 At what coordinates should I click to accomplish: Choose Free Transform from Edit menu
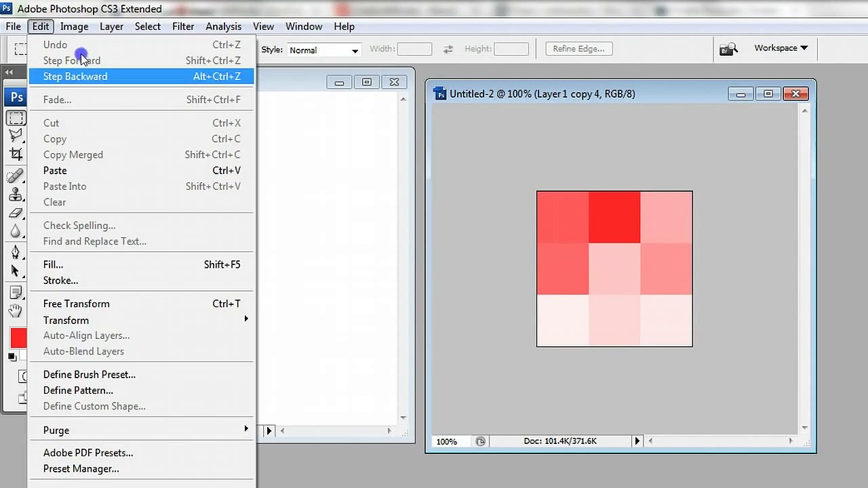coord(142,304)
